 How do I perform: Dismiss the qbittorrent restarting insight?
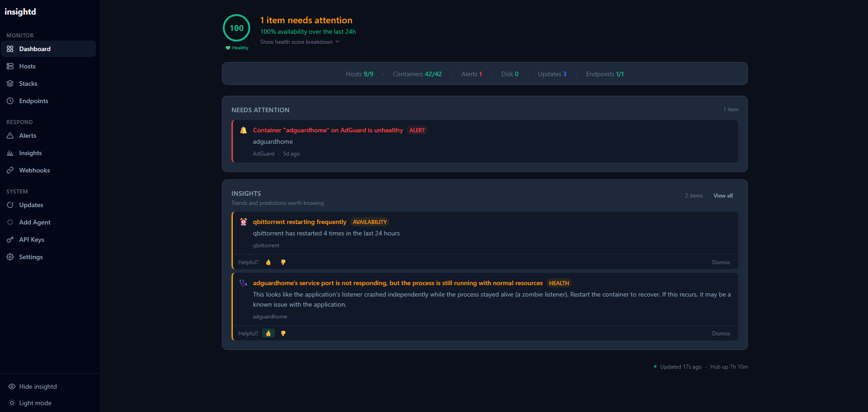721,262
